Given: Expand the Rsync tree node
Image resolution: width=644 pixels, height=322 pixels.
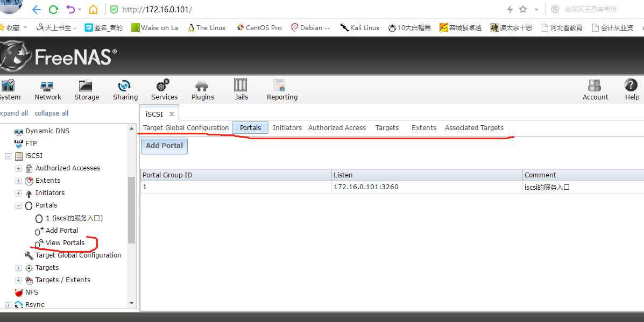Looking at the screenshot, I should 8,305.
